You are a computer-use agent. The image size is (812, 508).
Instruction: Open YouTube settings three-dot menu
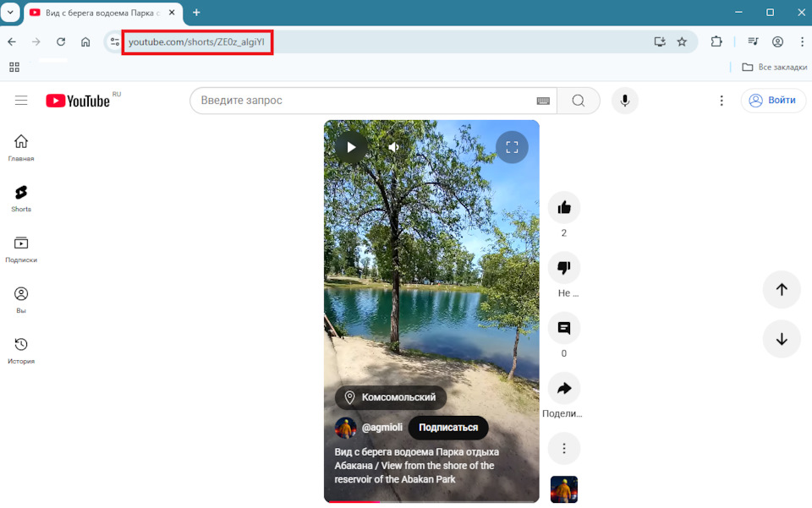721,101
